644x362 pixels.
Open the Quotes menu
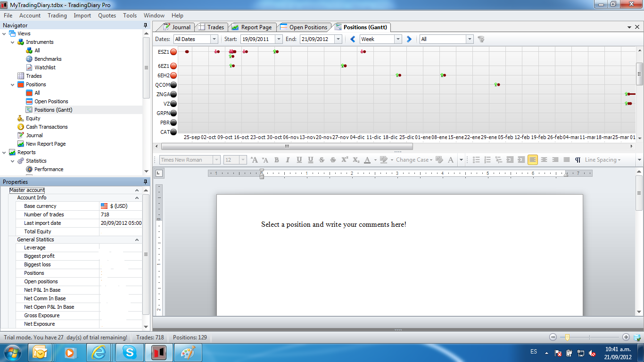(x=107, y=16)
